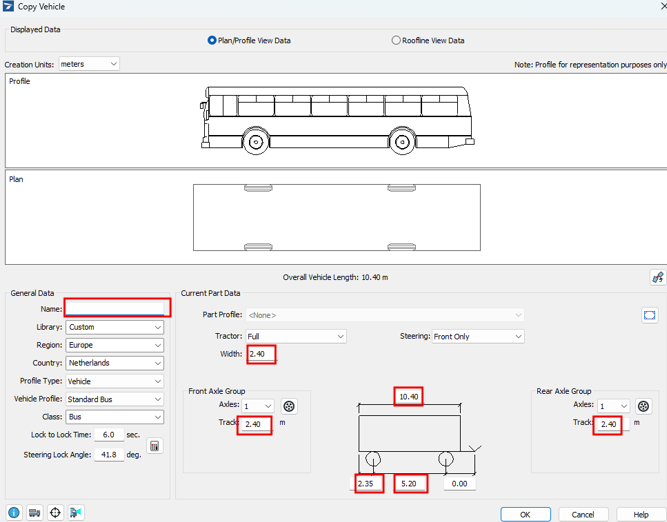
Task: Open the Class dropdown showing Bus
Action: pos(115,417)
